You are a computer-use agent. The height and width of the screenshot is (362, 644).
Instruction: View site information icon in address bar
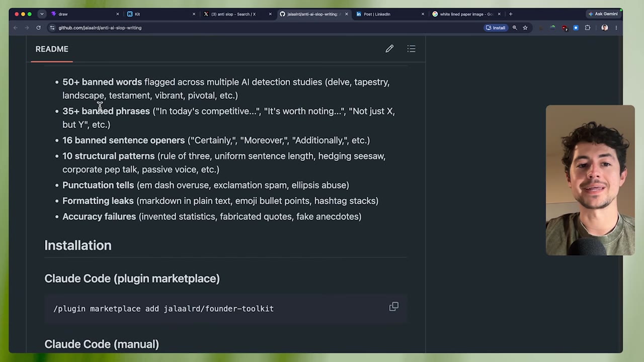point(52,28)
